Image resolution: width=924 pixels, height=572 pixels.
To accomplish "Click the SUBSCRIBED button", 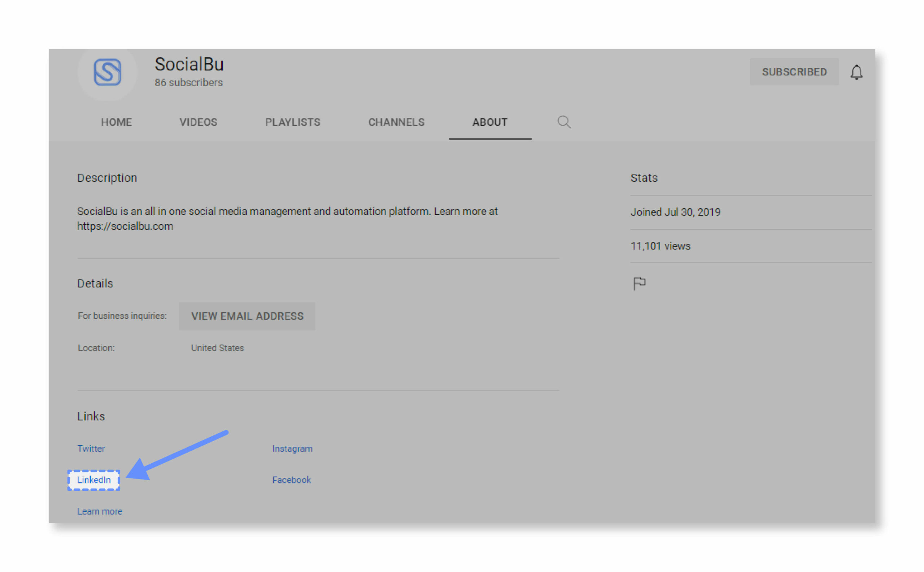I will 794,72.
